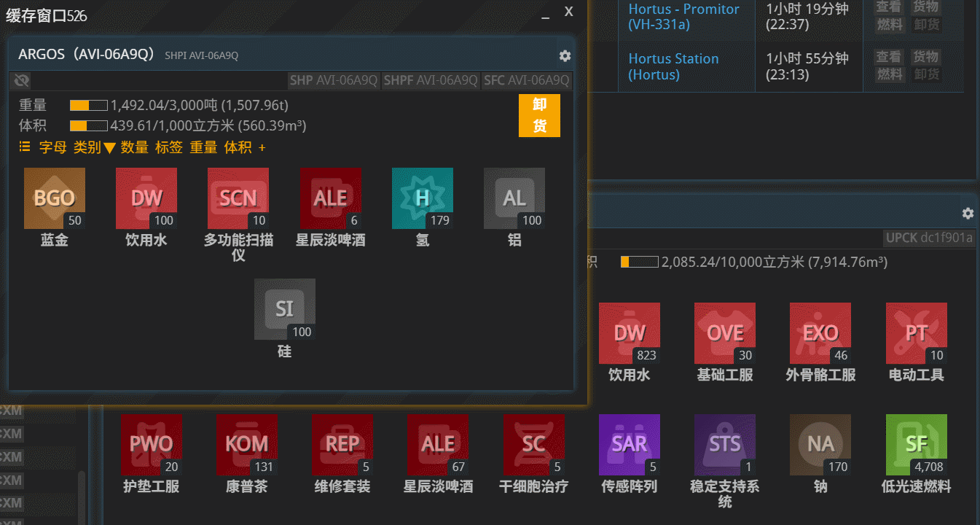
Task: Select the H 氢 item icon
Action: (x=423, y=198)
